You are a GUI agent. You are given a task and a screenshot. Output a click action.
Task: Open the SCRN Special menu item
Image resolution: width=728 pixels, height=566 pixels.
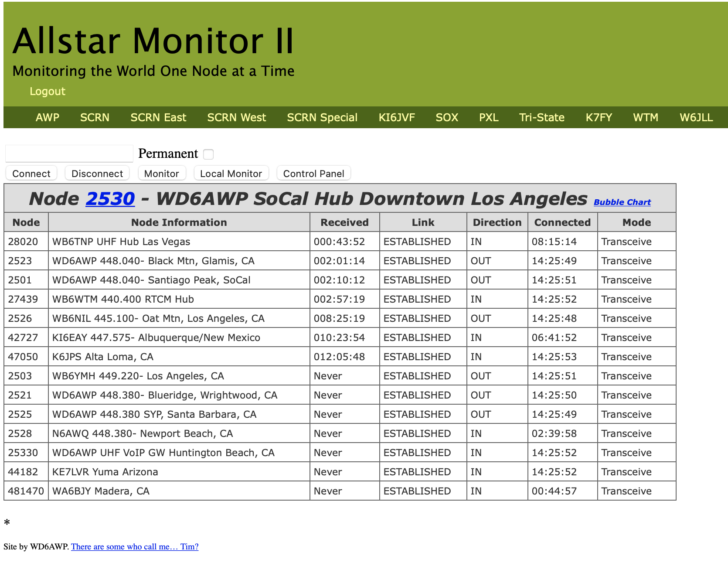tap(322, 118)
